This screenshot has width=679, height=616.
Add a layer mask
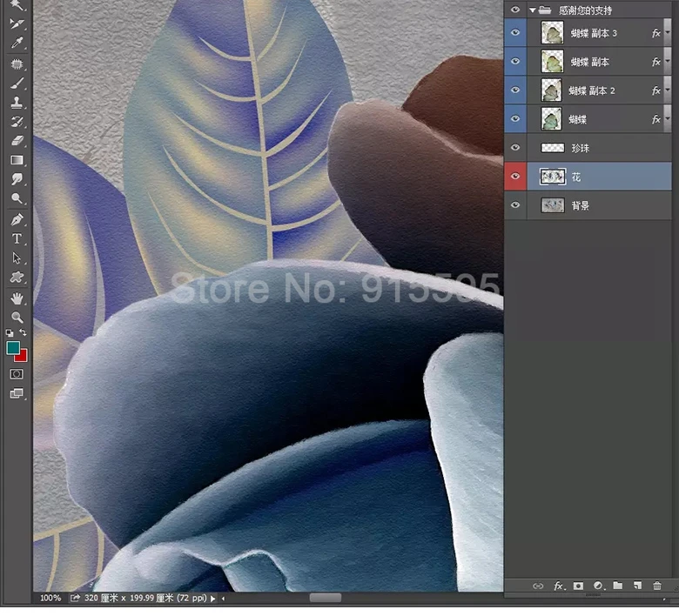578,586
